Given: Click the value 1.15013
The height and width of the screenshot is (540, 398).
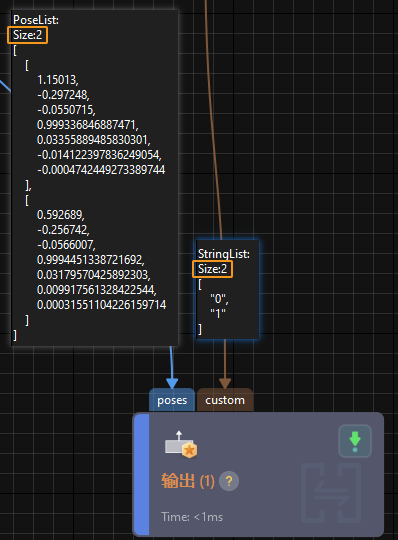Looking at the screenshot, I should click(58, 80).
